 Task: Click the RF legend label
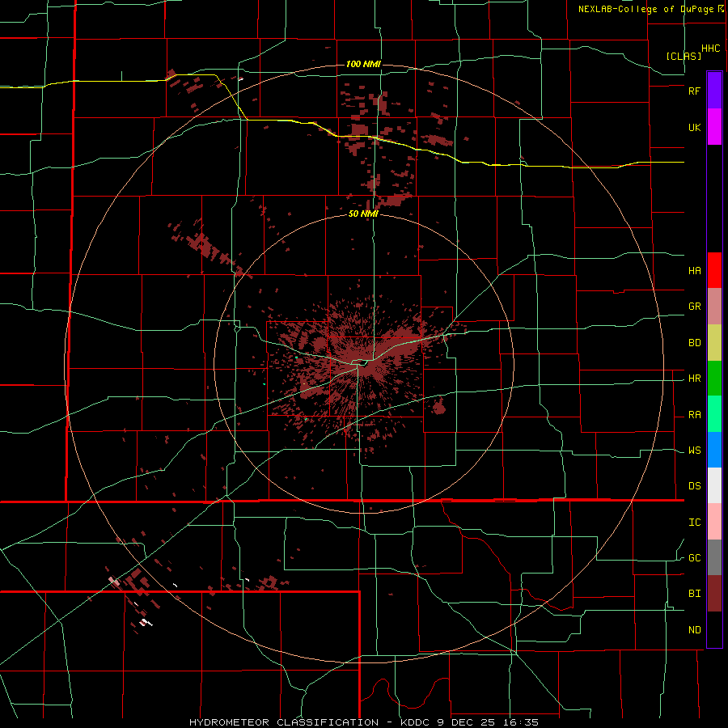[x=694, y=91]
